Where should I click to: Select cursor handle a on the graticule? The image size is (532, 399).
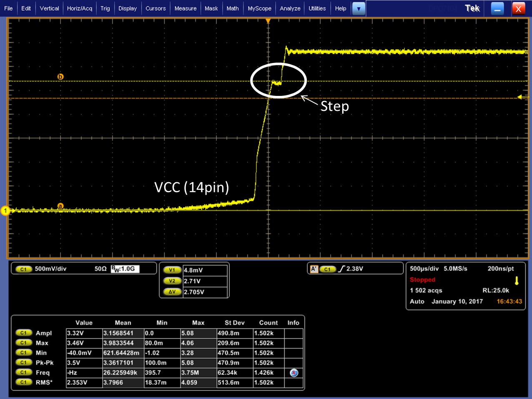60,206
